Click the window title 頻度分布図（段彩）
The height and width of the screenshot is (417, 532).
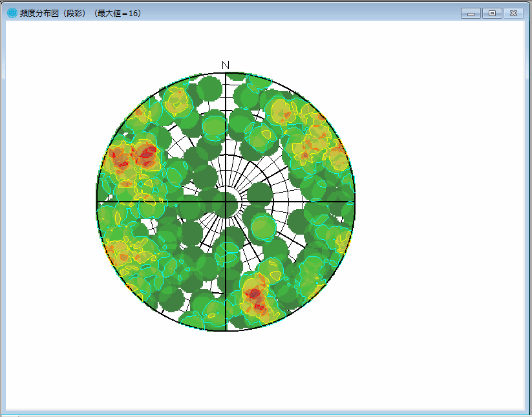pyautogui.click(x=54, y=14)
